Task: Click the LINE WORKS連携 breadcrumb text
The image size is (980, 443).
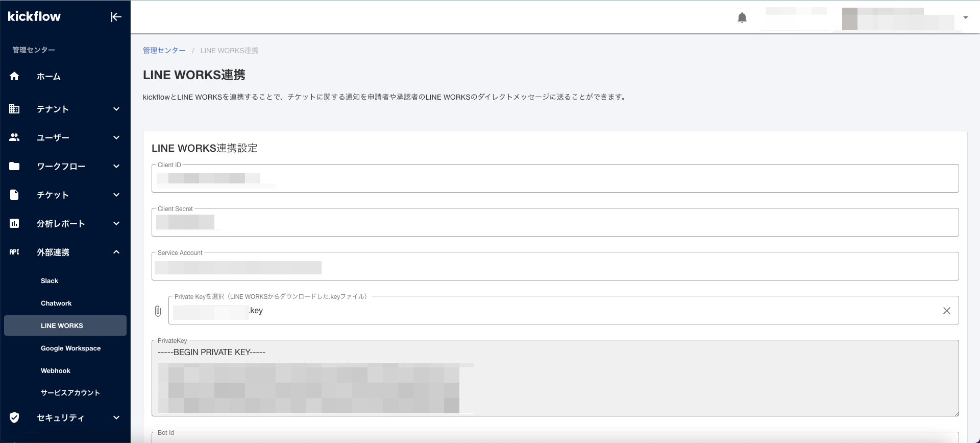Action: (x=229, y=51)
